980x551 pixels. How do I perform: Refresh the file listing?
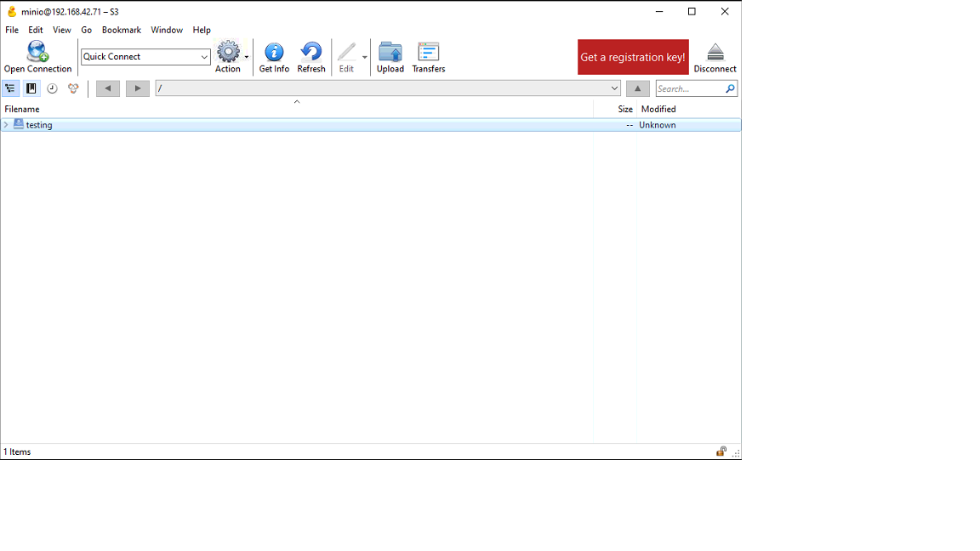pos(311,51)
